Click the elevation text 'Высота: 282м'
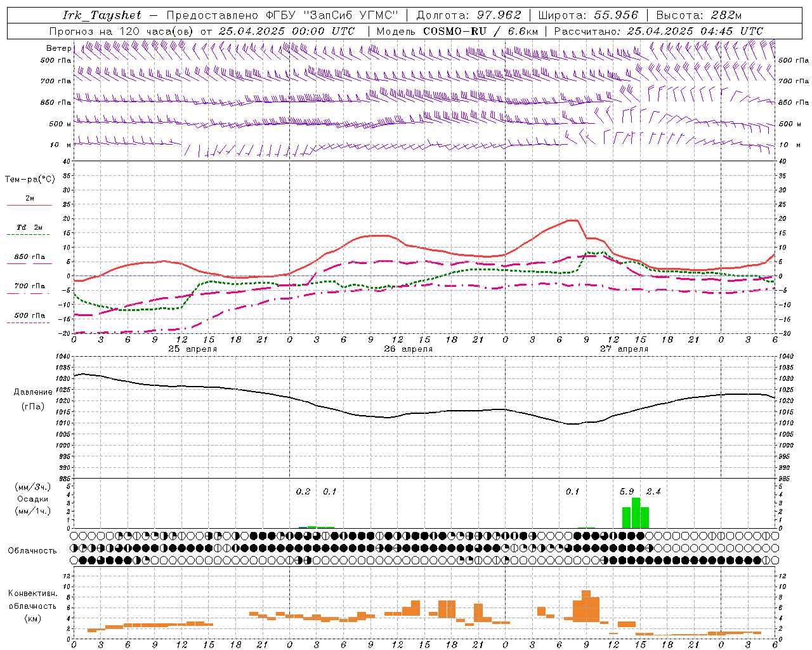 (698, 15)
